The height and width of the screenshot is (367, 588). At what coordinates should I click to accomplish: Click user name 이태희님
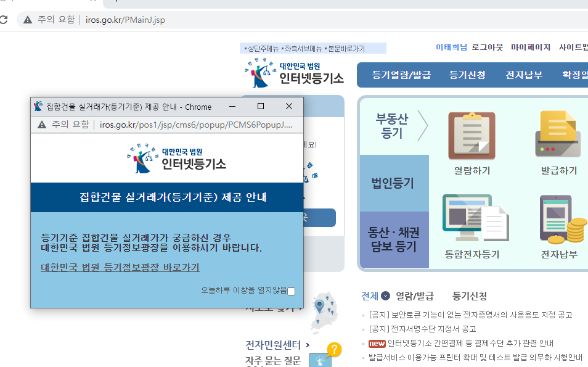(451, 47)
